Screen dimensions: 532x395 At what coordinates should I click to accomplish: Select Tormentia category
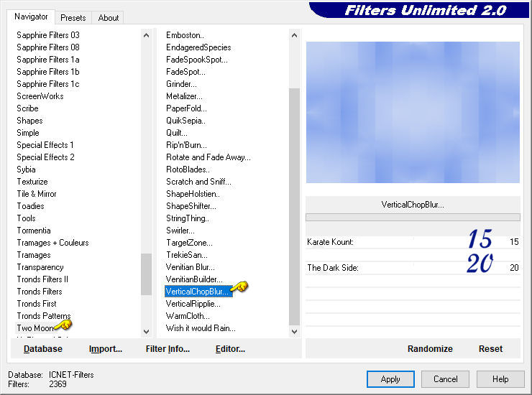(34, 231)
